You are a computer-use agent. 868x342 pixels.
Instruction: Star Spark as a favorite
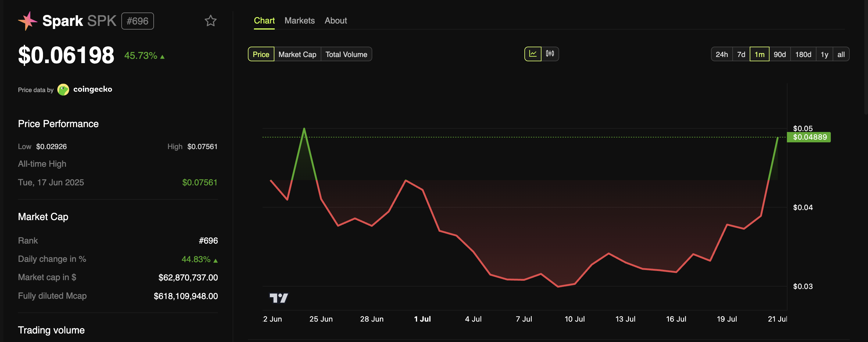click(x=211, y=21)
